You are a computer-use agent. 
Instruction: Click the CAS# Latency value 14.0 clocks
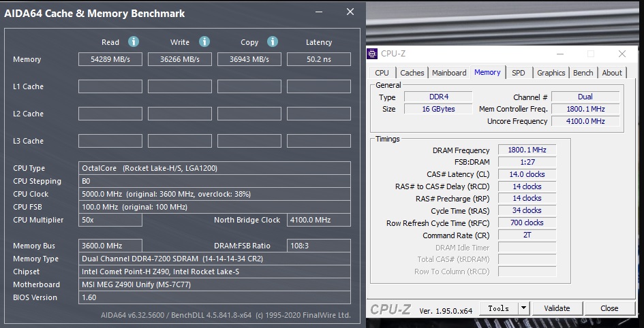pos(527,174)
